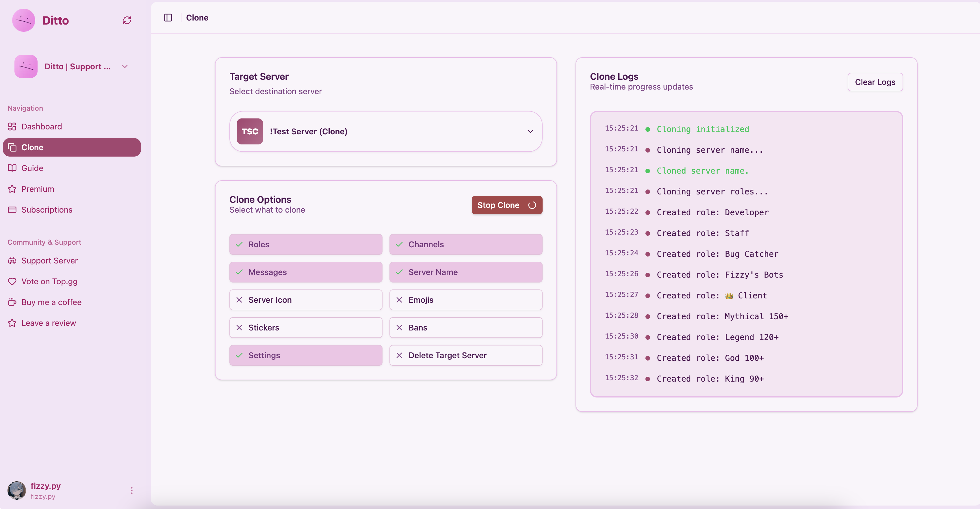This screenshot has width=980, height=509.
Task: Enable Delete Target Server option
Action: pyautogui.click(x=466, y=355)
